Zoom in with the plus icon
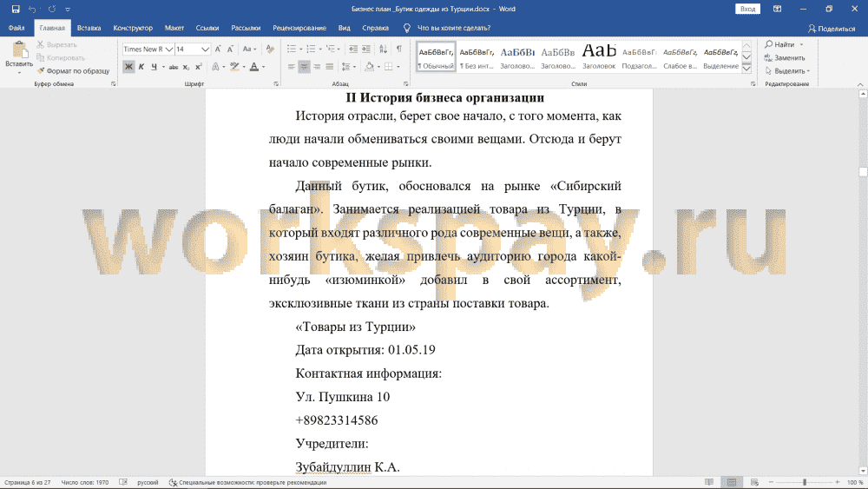This screenshot has height=489, width=868. coord(837,482)
